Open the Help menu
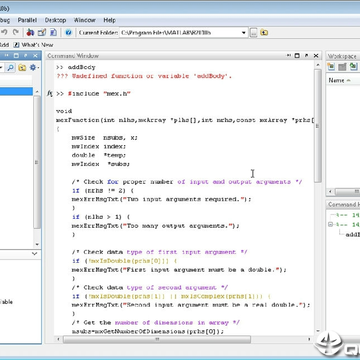 click(x=109, y=20)
